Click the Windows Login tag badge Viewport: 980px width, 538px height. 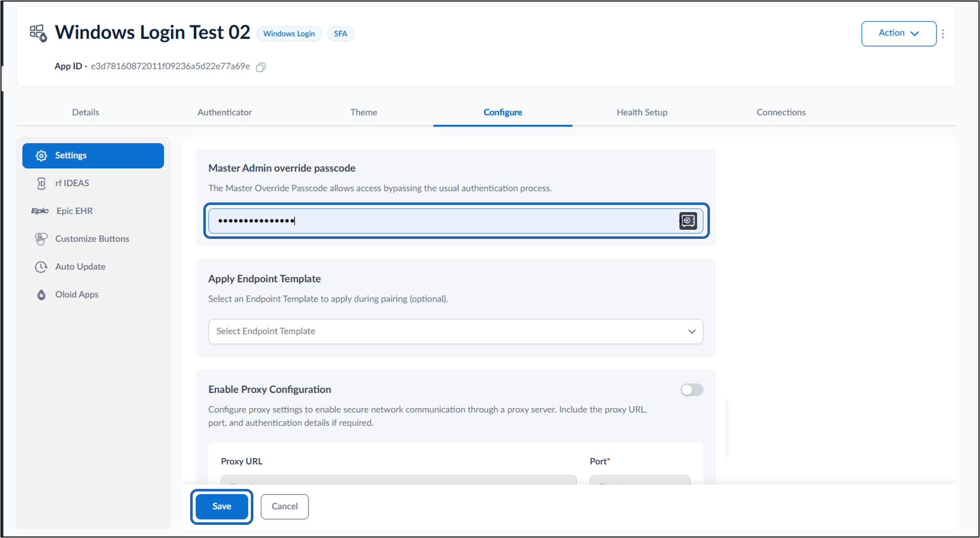pos(289,34)
